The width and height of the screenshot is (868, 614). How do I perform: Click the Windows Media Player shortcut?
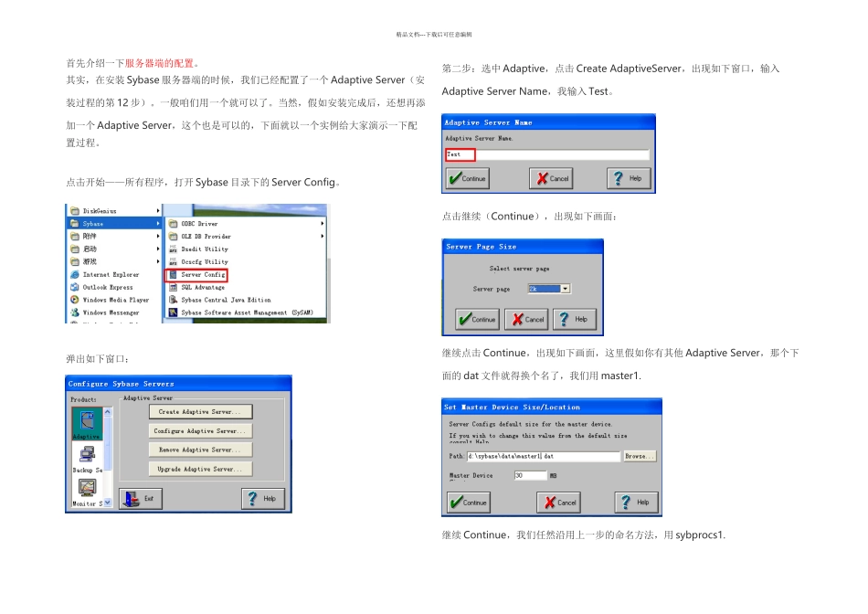coord(110,300)
